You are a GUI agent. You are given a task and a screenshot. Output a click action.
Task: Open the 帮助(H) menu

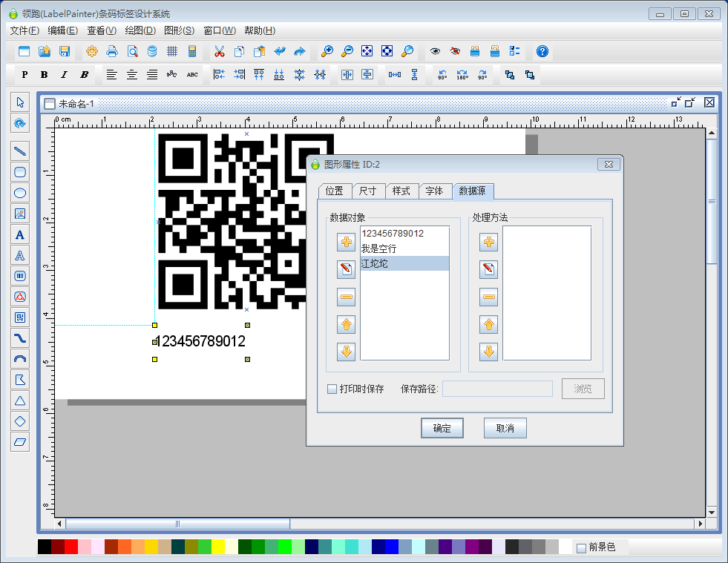pyautogui.click(x=260, y=30)
